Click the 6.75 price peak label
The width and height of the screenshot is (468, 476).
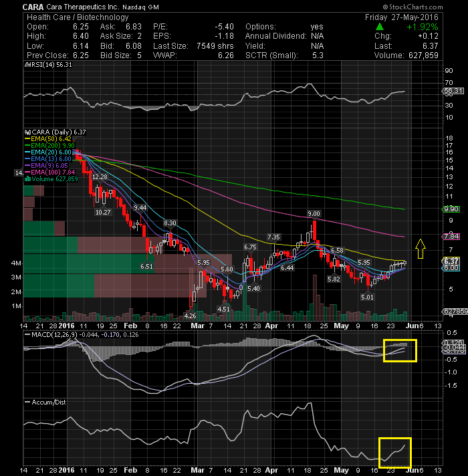pyautogui.click(x=250, y=247)
